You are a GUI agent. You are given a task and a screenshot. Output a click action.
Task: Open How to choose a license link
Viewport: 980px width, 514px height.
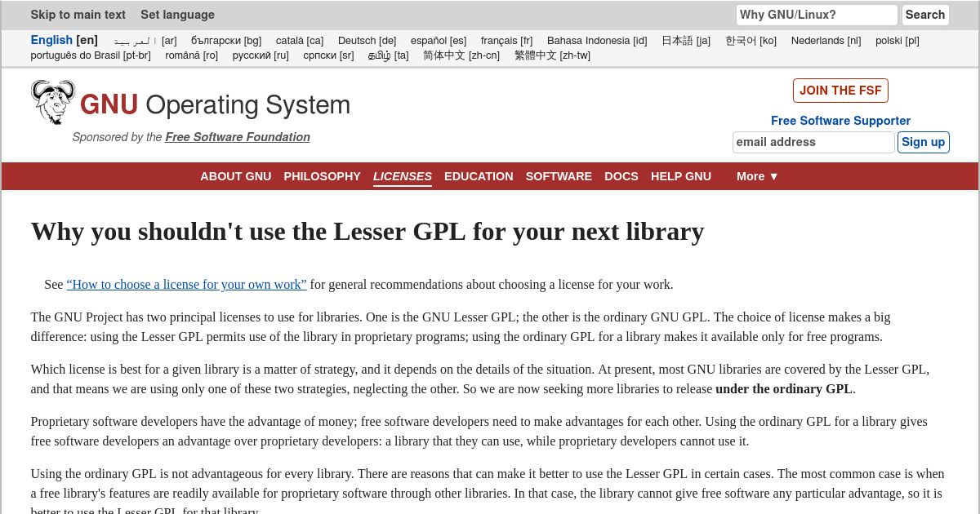coord(186,285)
